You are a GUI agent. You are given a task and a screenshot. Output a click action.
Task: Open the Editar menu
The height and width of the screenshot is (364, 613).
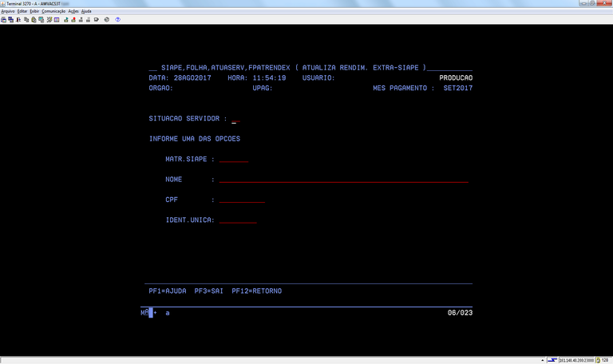[x=22, y=11]
